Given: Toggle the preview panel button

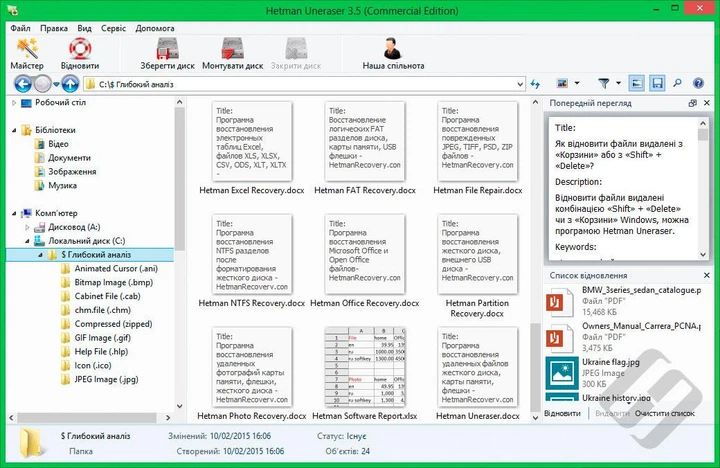Looking at the screenshot, I should (637, 84).
